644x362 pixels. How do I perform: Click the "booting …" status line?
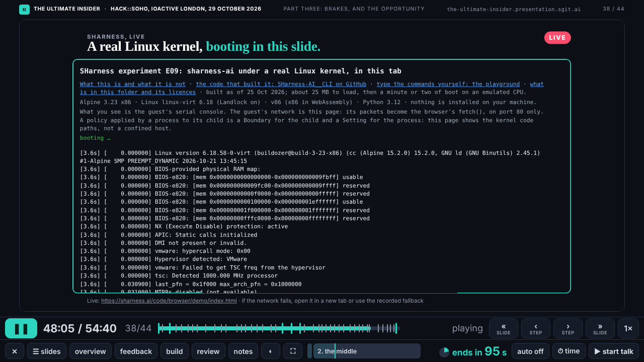point(95,138)
